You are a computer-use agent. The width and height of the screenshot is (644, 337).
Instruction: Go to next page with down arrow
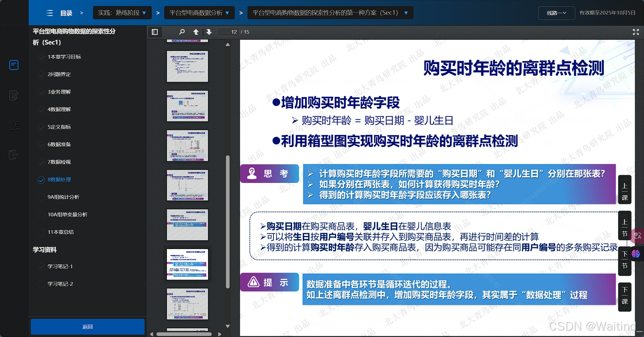coord(209,32)
